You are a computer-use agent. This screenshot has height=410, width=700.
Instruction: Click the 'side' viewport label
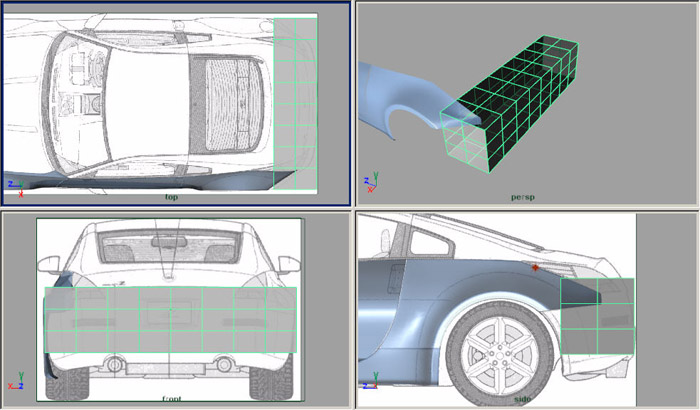521,397
